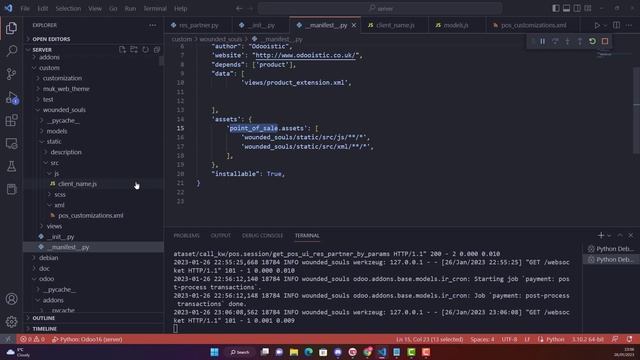Screen dimensions: 640x360
Task: Run the Python file with play icon
Action: 597,25
